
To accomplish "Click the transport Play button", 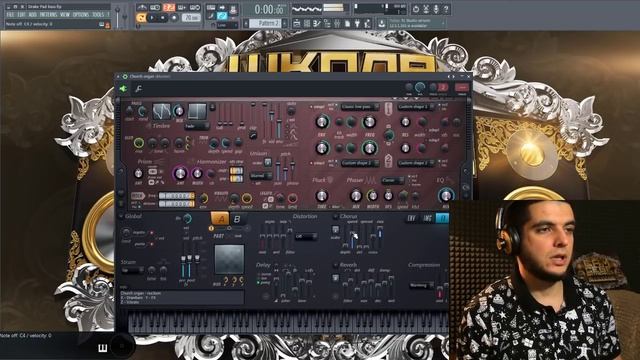I will [152, 18].
